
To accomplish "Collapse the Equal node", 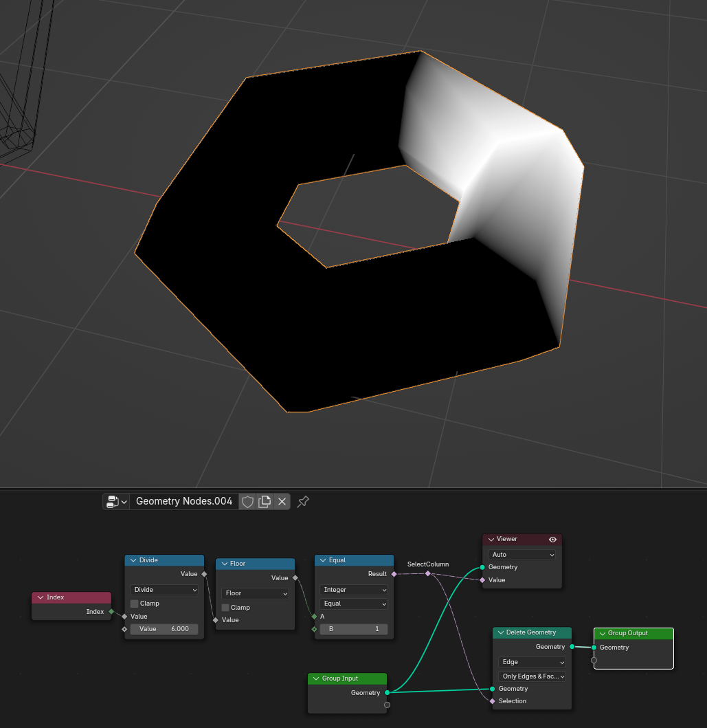I will [x=323, y=560].
